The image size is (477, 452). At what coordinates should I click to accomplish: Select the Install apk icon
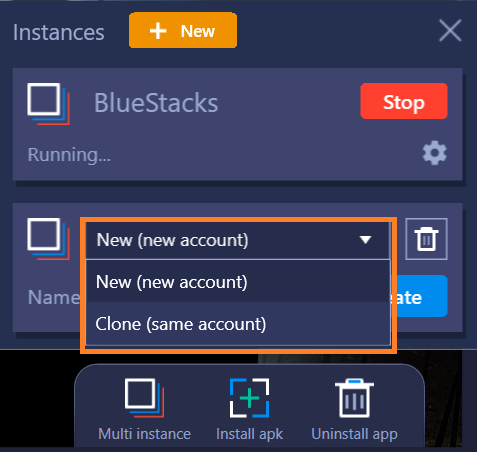tap(249, 398)
